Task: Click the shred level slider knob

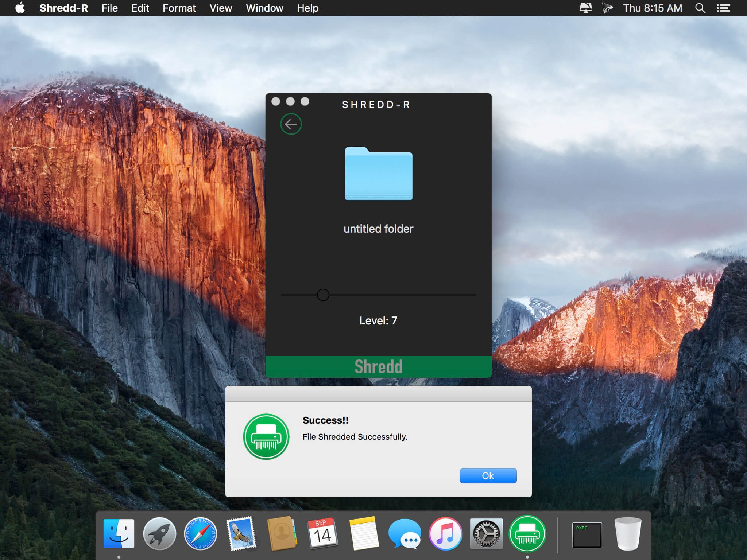Action: pyautogui.click(x=323, y=295)
